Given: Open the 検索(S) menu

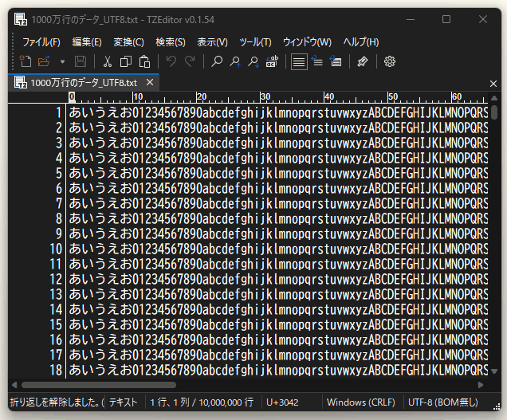Looking at the screenshot, I should [x=171, y=42].
